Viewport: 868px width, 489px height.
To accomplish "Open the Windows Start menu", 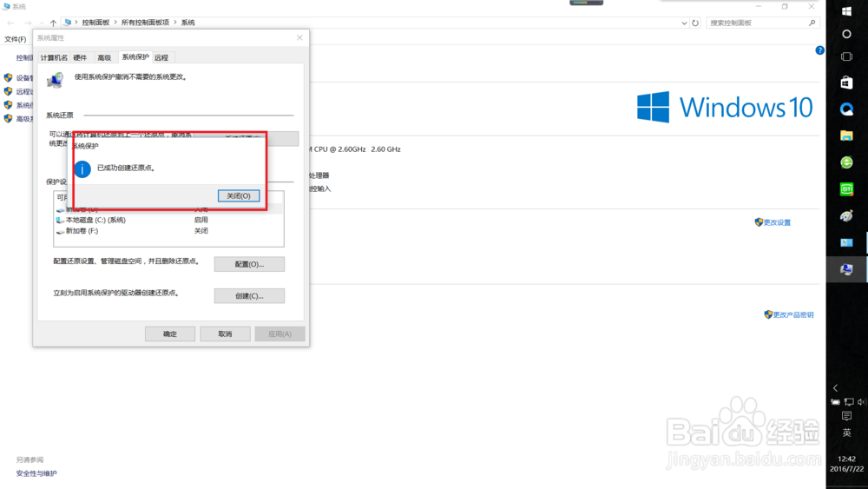I will [846, 11].
